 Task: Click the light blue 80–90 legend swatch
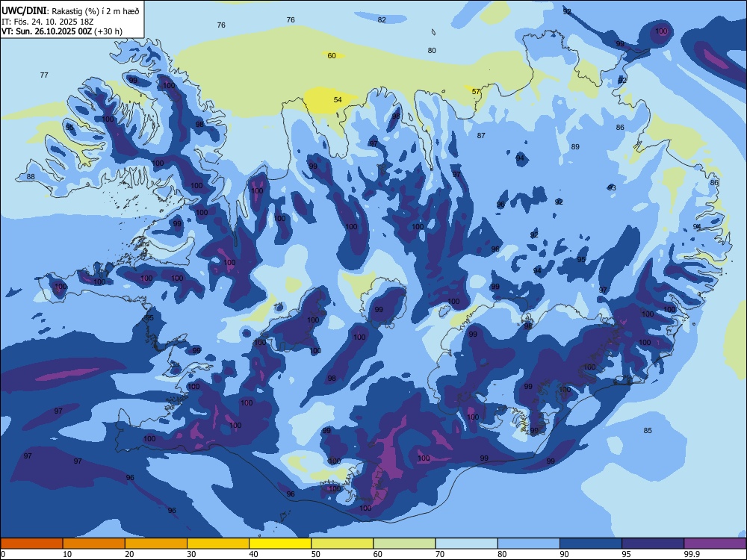[x=529, y=544]
